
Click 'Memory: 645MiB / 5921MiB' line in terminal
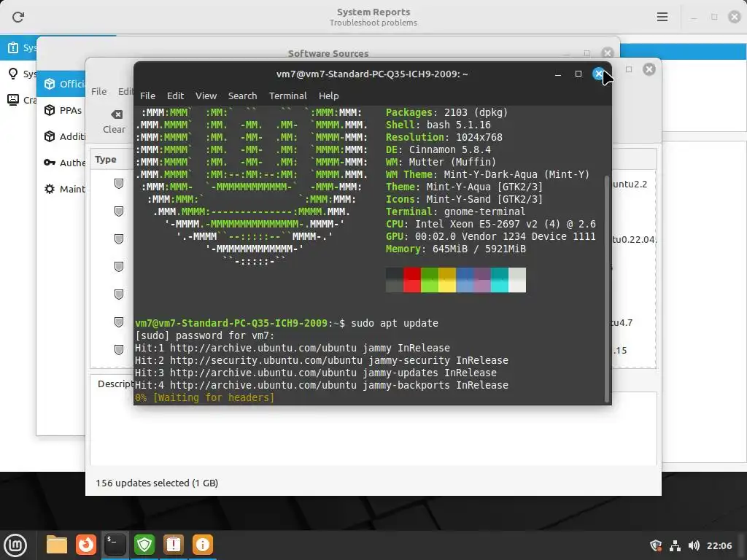pyautogui.click(x=455, y=249)
